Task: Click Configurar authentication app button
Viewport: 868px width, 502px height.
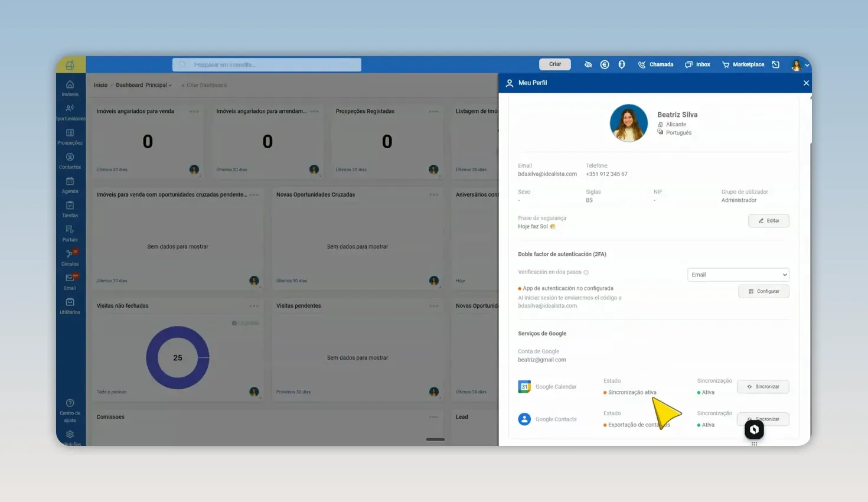Action: pyautogui.click(x=763, y=291)
